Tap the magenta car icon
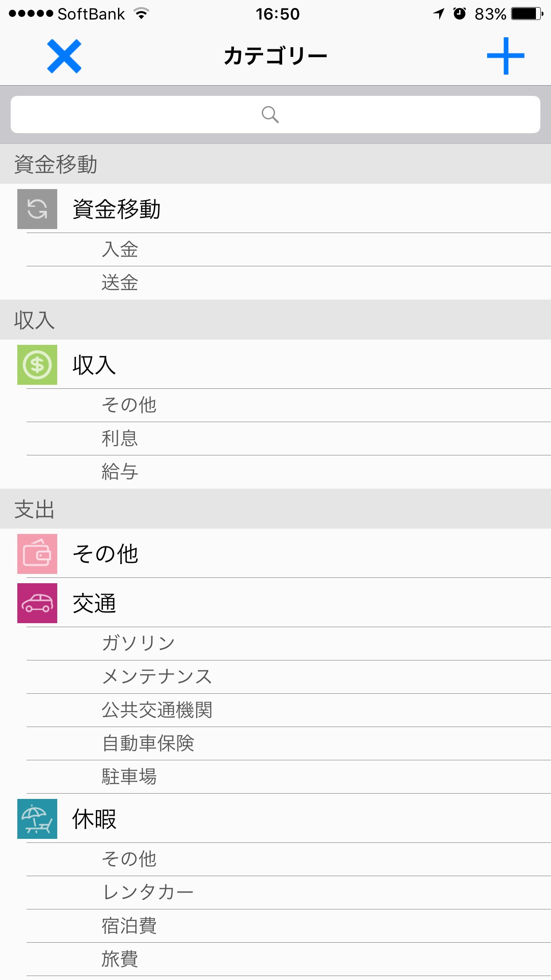 coord(37,603)
